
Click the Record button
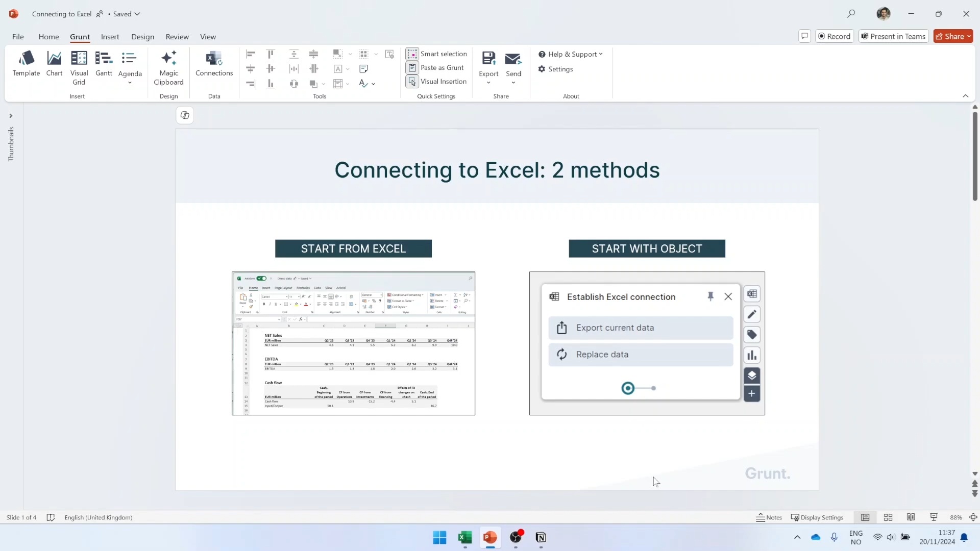[835, 36]
